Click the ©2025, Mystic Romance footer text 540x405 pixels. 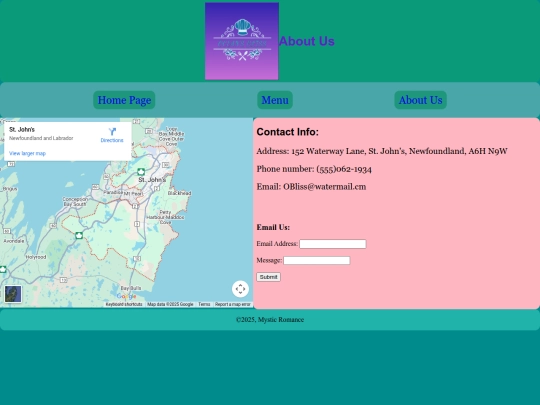[x=270, y=320]
